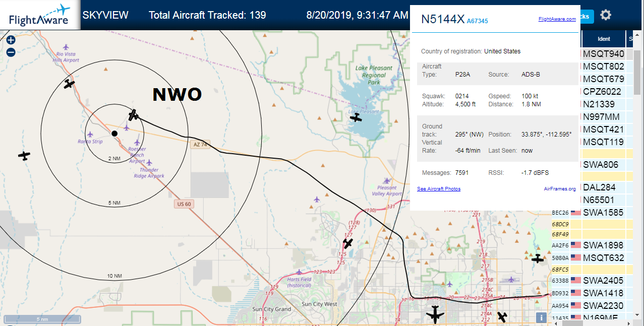Select the small aircraft beside the info button
Viewport: 644px width, 326px height.
pos(502,317)
